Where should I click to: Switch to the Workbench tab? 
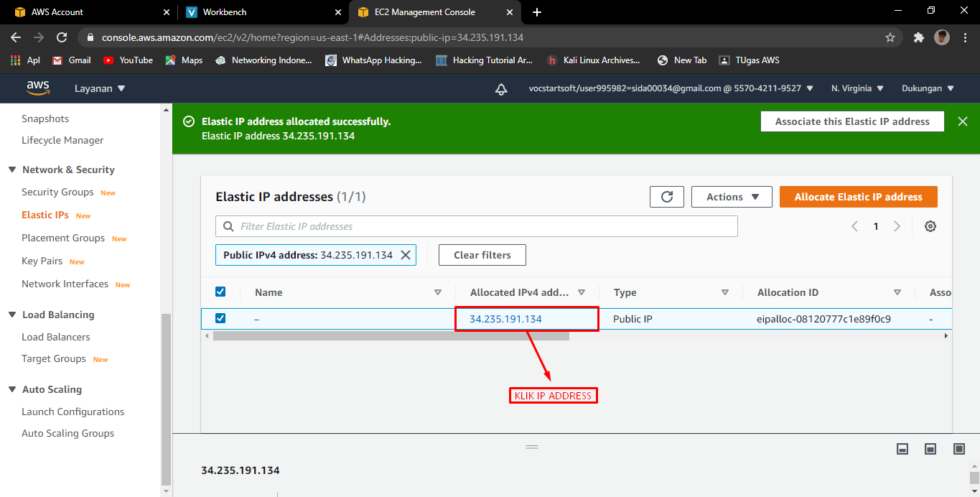(263, 12)
